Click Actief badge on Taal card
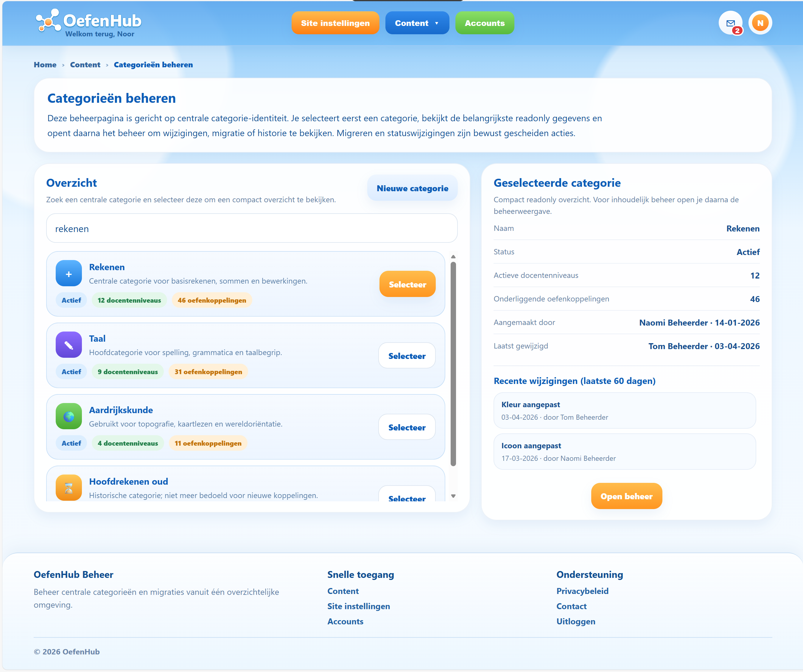 pyautogui.click(x=71, y=372)
